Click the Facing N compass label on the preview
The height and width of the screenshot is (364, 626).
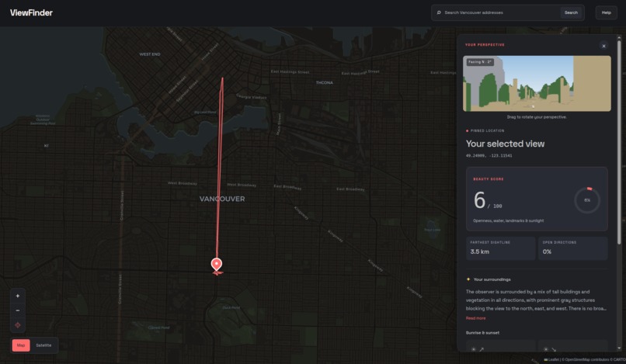tap(480, 62)
